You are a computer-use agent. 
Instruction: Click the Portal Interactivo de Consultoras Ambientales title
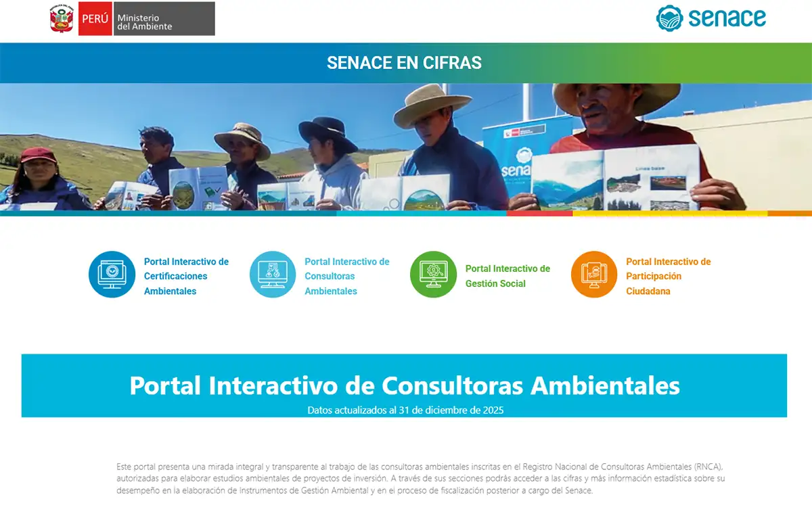tap(405, 386)
